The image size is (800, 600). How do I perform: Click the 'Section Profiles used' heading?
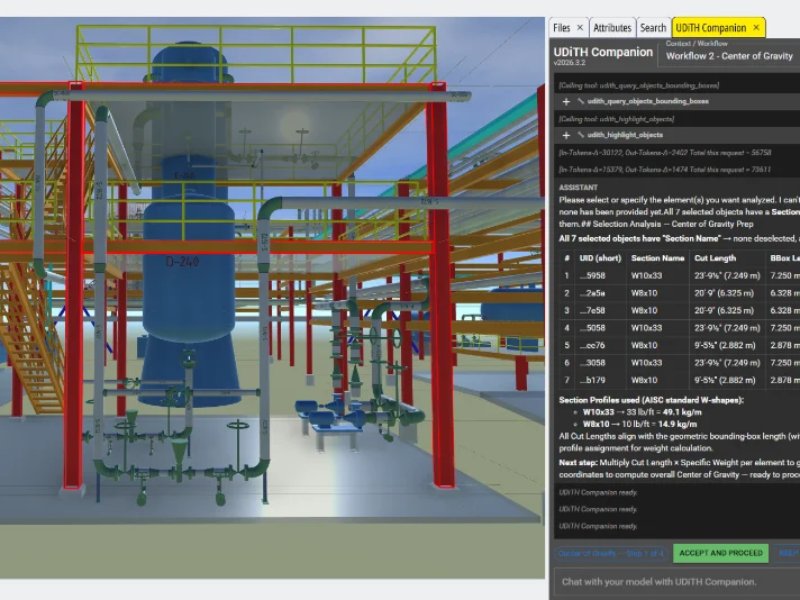(x=651, y=400)
